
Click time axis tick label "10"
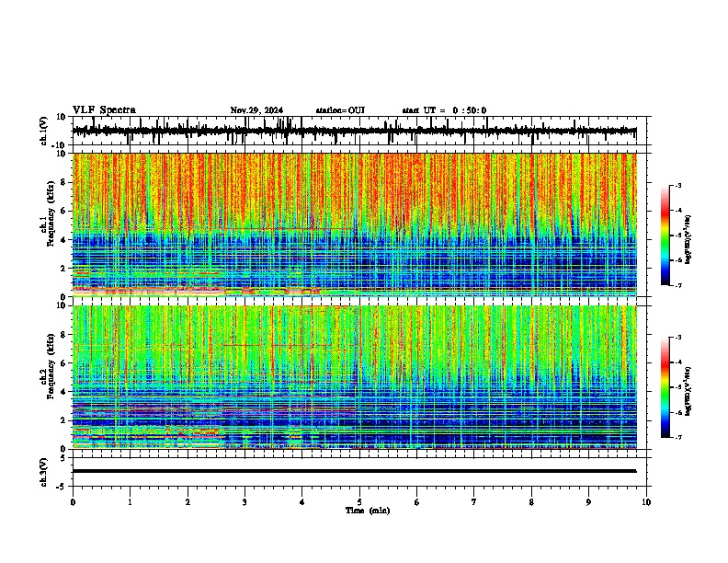tap(646, 502)
